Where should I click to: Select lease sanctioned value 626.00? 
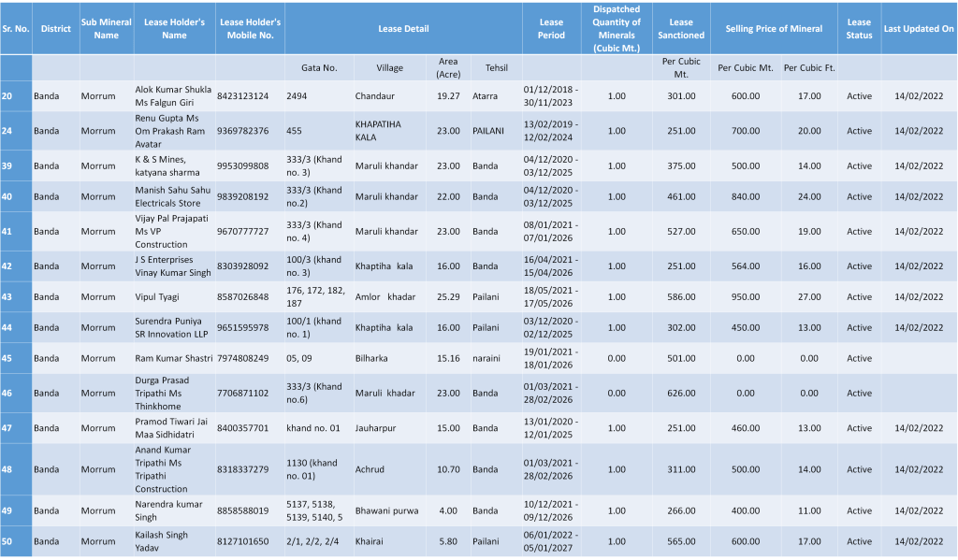[x=681, y=394]
